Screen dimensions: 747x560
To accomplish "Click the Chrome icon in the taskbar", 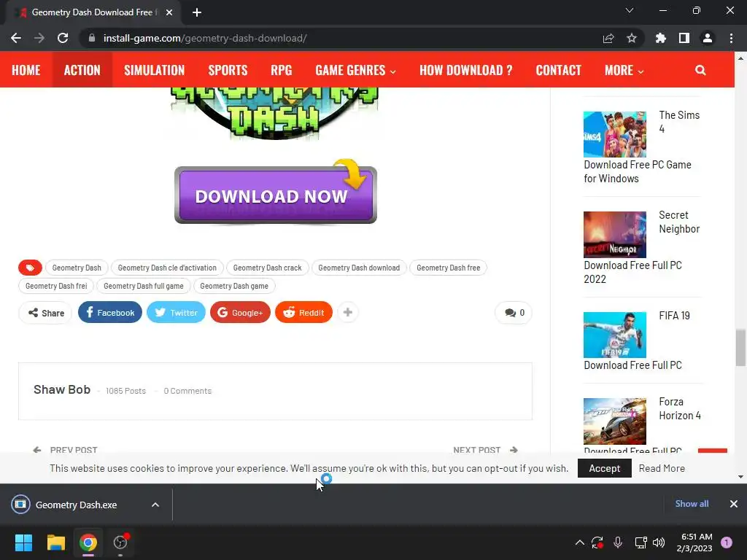I will point(88,542).
